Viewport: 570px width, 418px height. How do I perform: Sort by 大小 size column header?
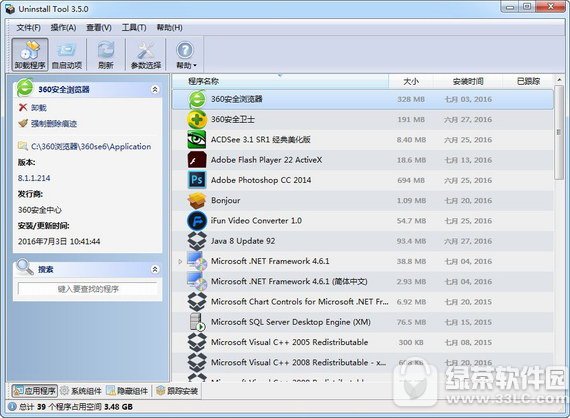pos(411,81)
